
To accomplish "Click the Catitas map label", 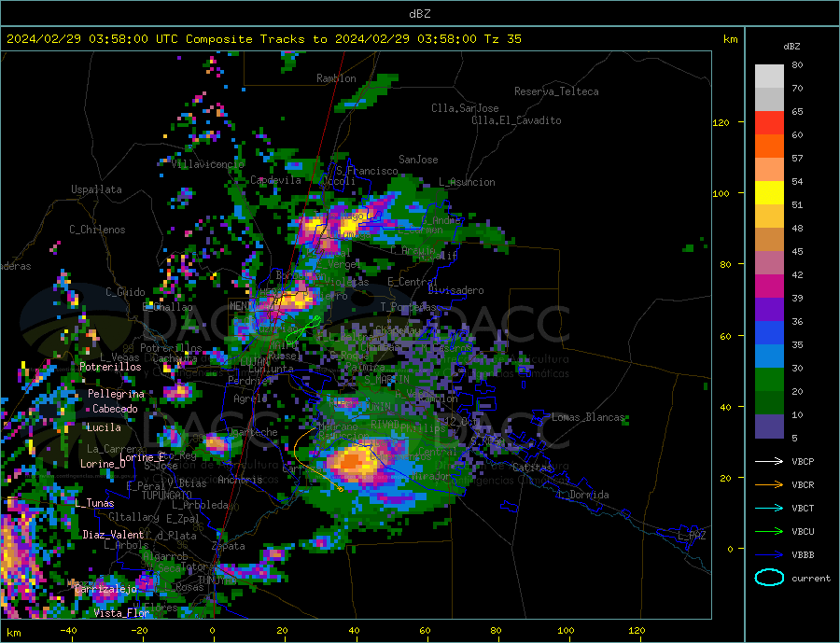I will pyautogui.click(x=532, y=468).
